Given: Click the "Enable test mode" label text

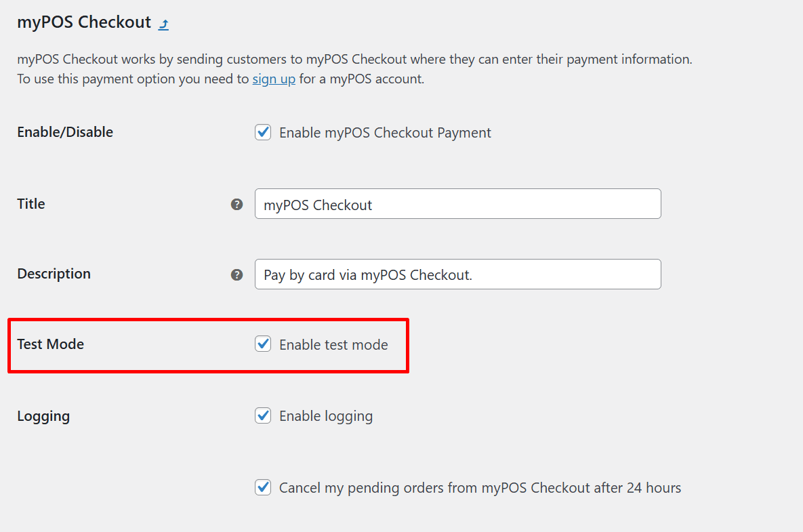Looking at the screenshot, I should tap(333, 345).
